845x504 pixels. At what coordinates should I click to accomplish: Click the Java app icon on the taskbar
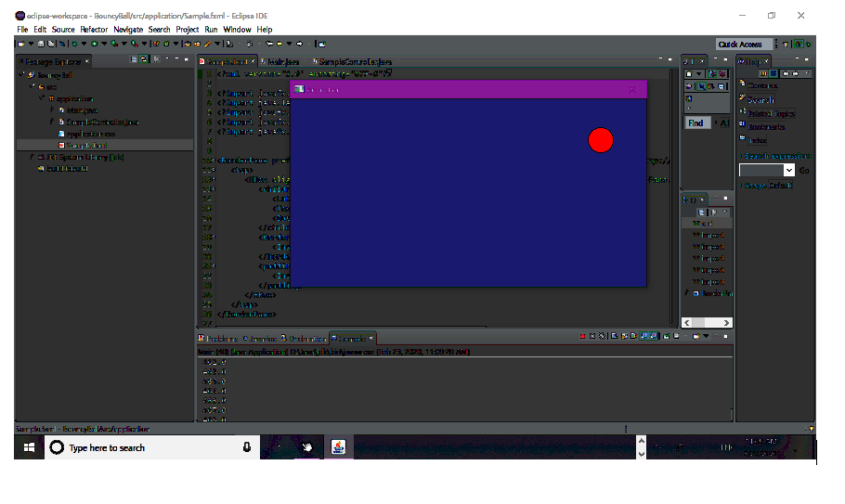[x=338, y=447]
